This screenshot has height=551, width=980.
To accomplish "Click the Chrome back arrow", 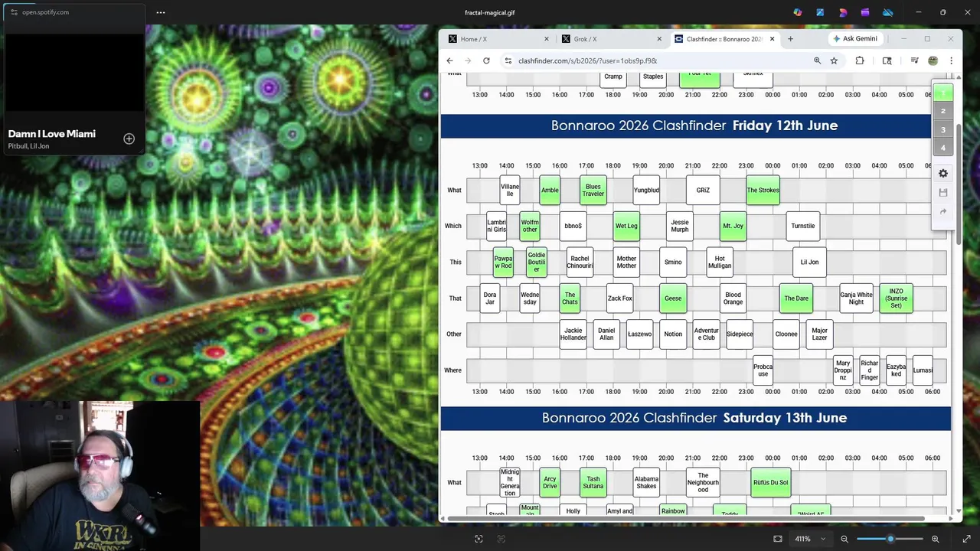I will tap(449, 60).
